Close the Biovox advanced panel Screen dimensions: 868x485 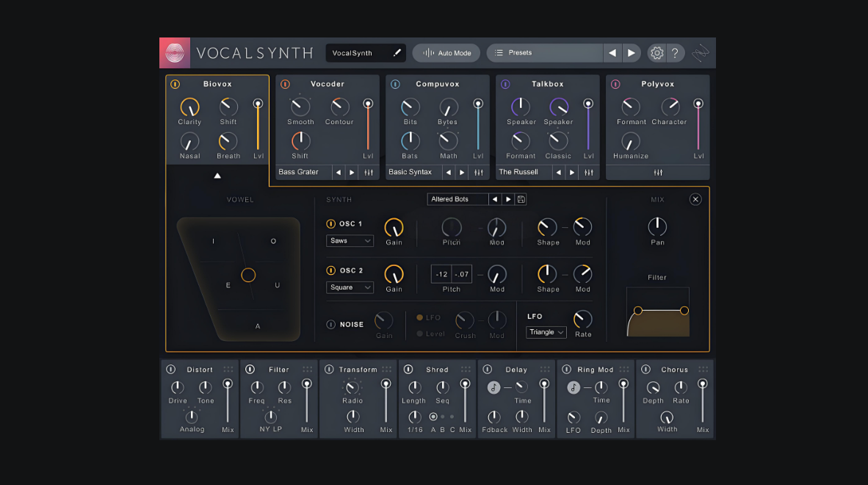click(695, 199)
